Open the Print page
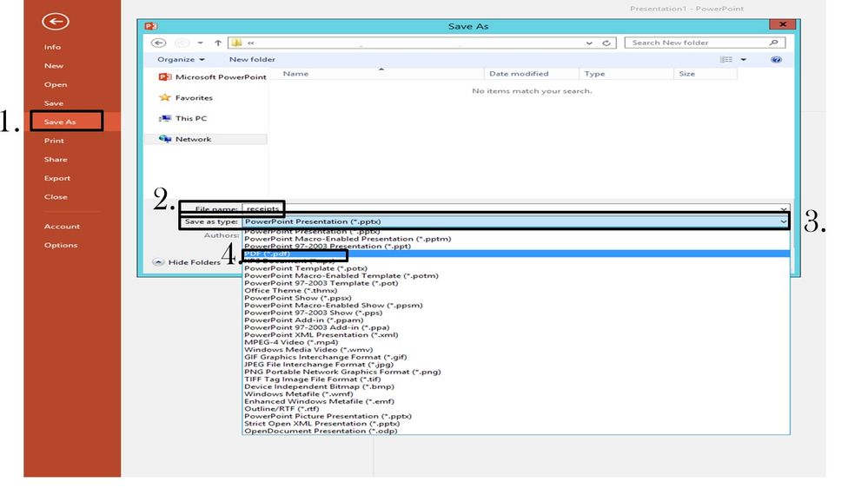This screenshot has width=868, height=488. tap(54, 141)
